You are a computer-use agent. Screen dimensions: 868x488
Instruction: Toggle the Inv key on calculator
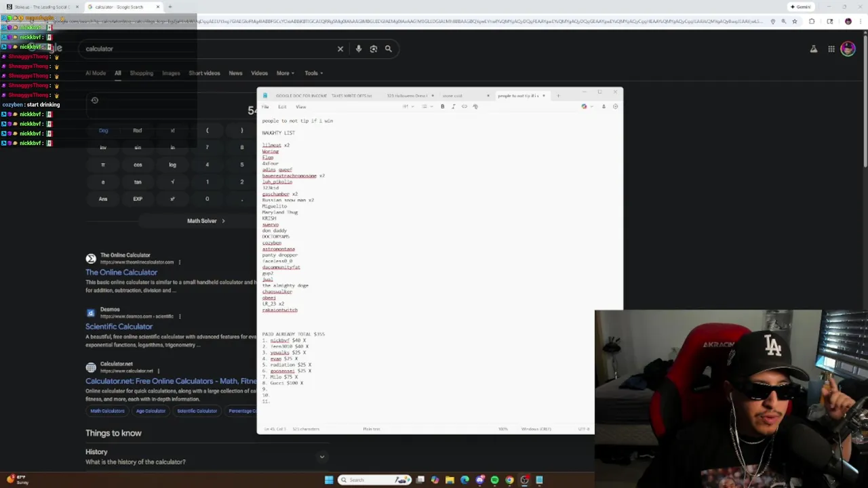click(103, 147)
